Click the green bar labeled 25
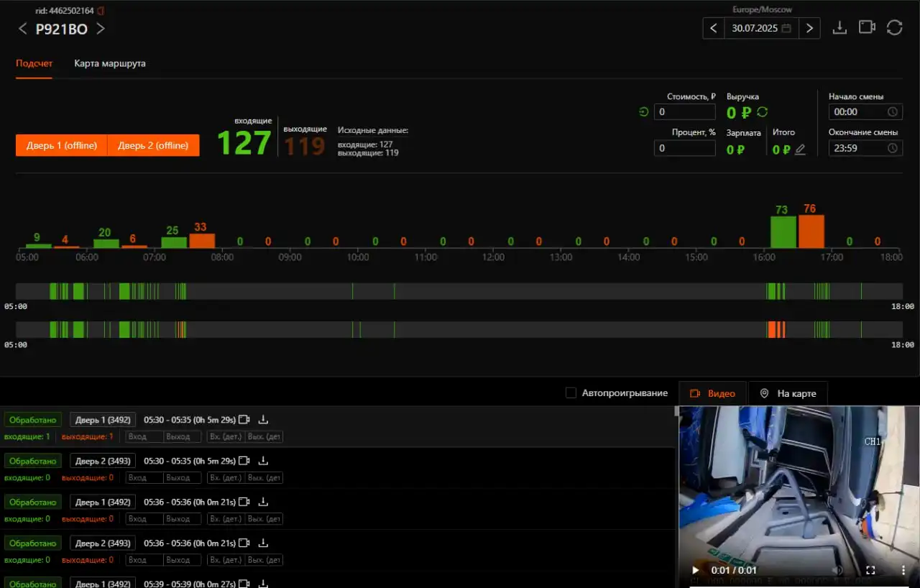 coord(174,242)
